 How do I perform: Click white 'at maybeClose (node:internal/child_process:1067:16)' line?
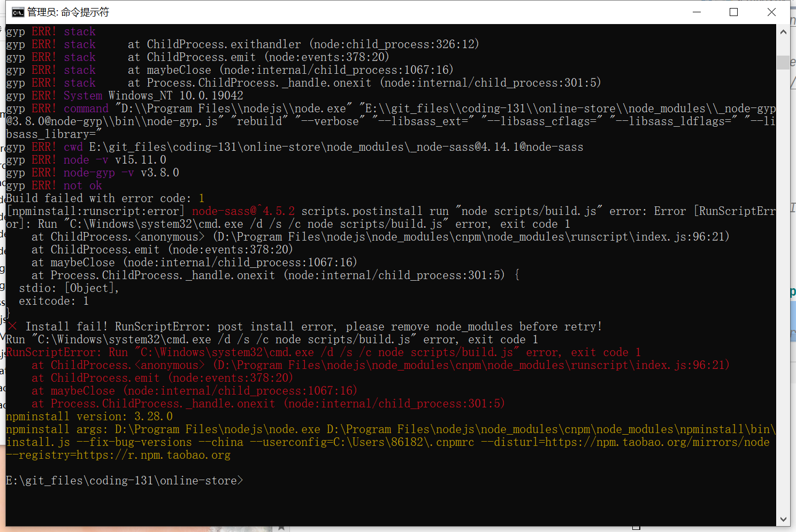pos(194,263)
